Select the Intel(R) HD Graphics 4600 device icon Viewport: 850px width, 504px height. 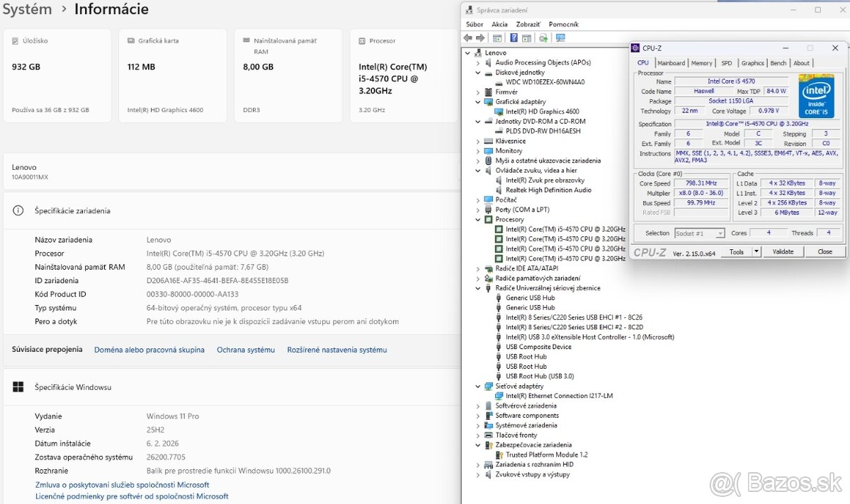pyautogui.click(x=499, y=112)
